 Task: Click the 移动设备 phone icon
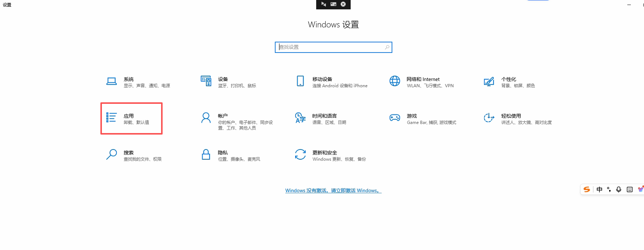pyautogui.click(x=300, y=81)
